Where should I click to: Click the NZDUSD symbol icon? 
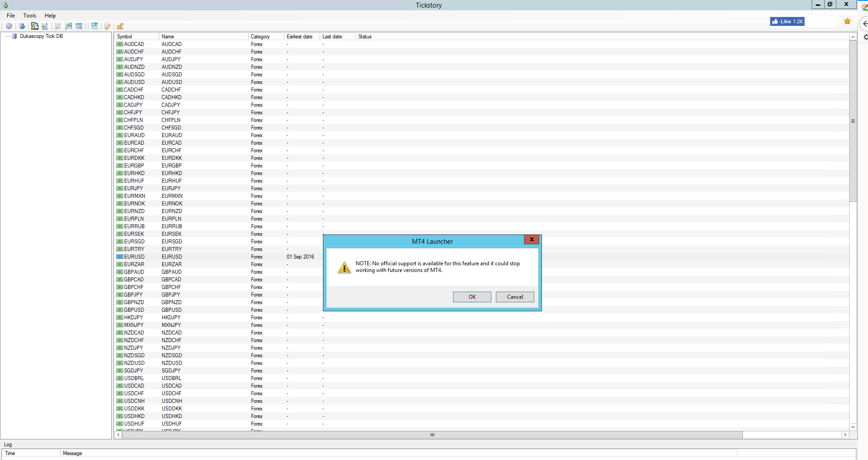(120, 363)
